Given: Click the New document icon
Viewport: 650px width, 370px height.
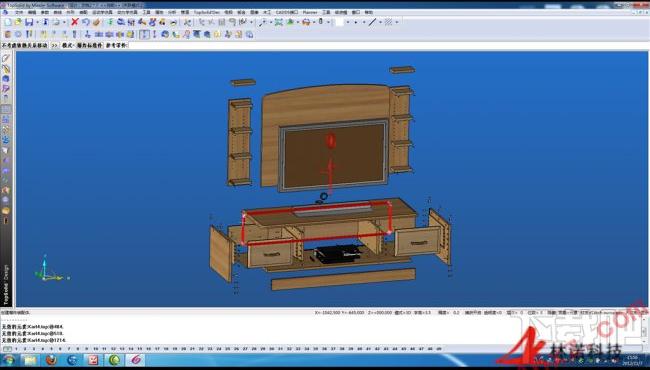Looking at the screenshot, I should (8, 22).
